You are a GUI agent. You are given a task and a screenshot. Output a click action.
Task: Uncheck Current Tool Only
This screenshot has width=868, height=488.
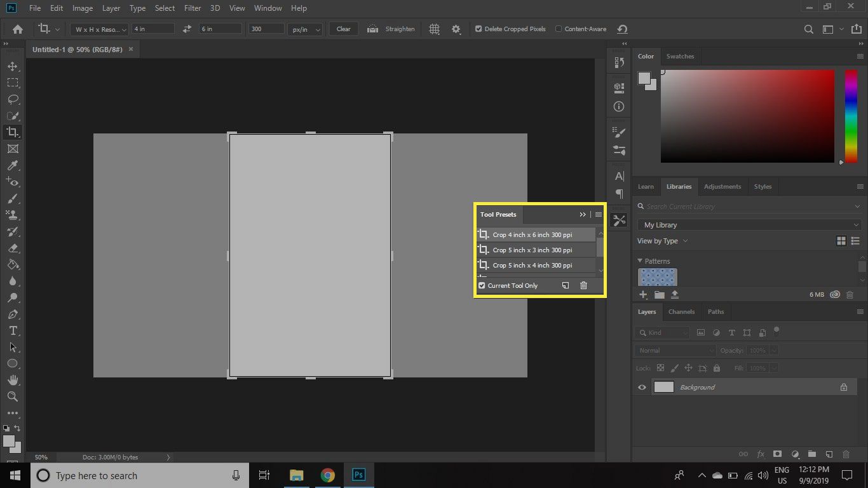coord(482,285)
